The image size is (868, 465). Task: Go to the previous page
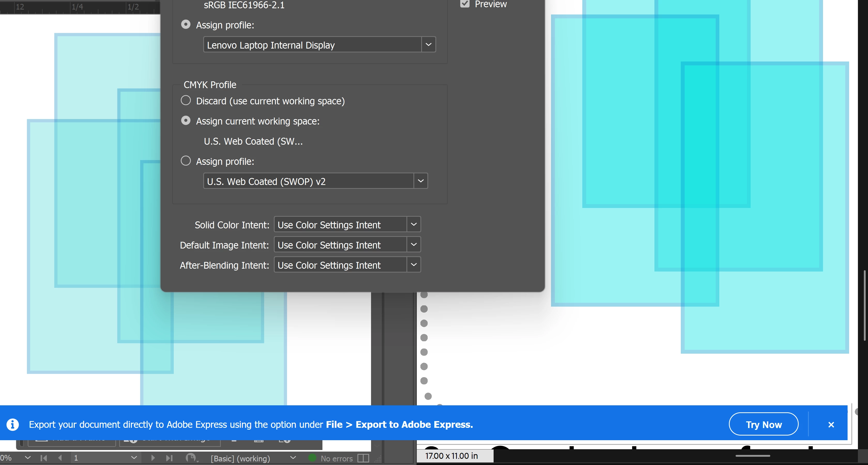(60, 458)
